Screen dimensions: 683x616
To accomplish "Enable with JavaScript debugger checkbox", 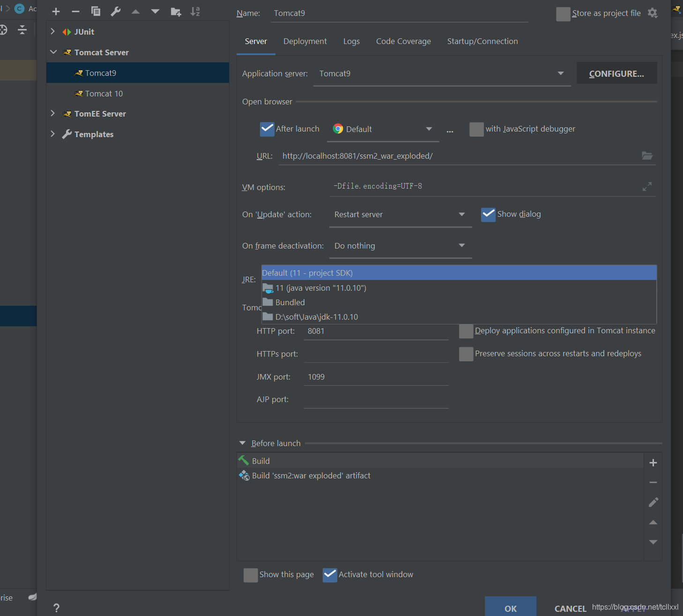I will pyautogui.click(x=476, y=129).
